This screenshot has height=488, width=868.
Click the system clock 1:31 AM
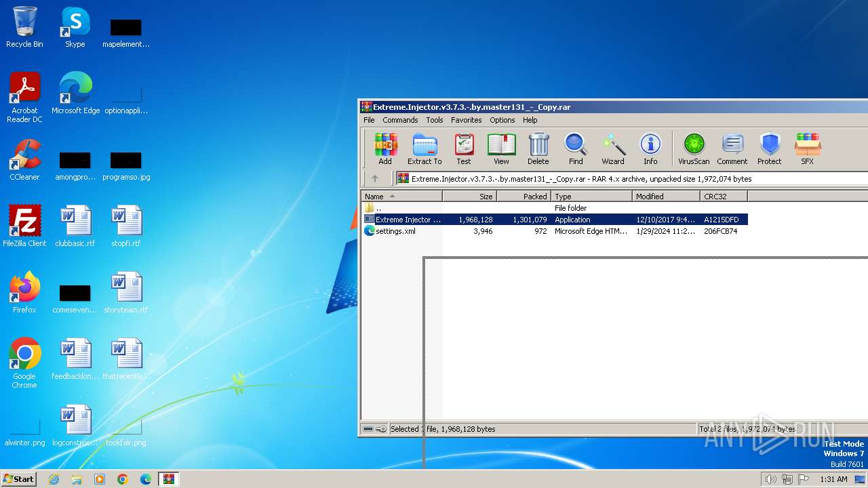[x=833, y=479]
